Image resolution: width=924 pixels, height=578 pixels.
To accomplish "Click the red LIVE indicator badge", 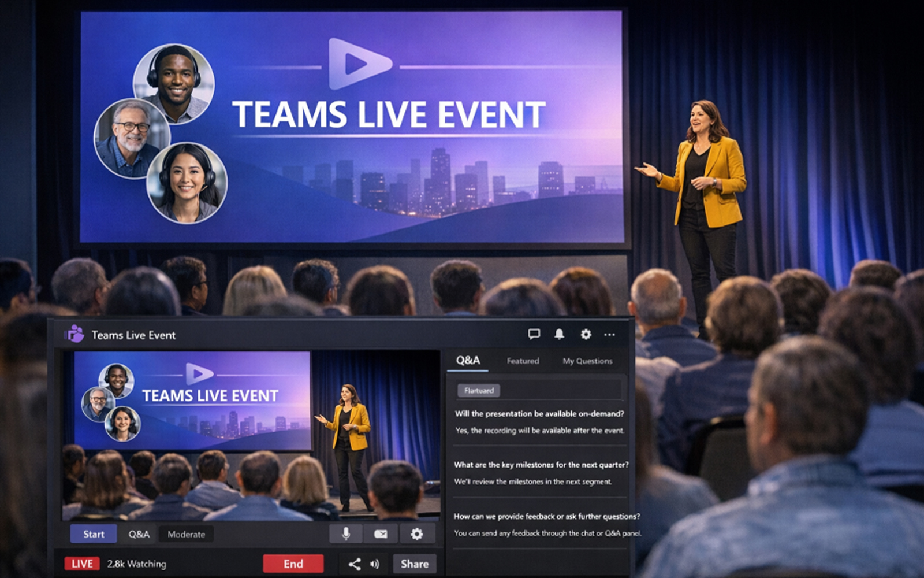I will coord(82,564).
